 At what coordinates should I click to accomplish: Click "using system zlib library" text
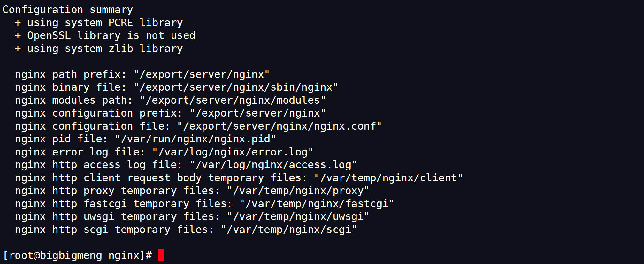pyautogui.click(x=105, y=49)
